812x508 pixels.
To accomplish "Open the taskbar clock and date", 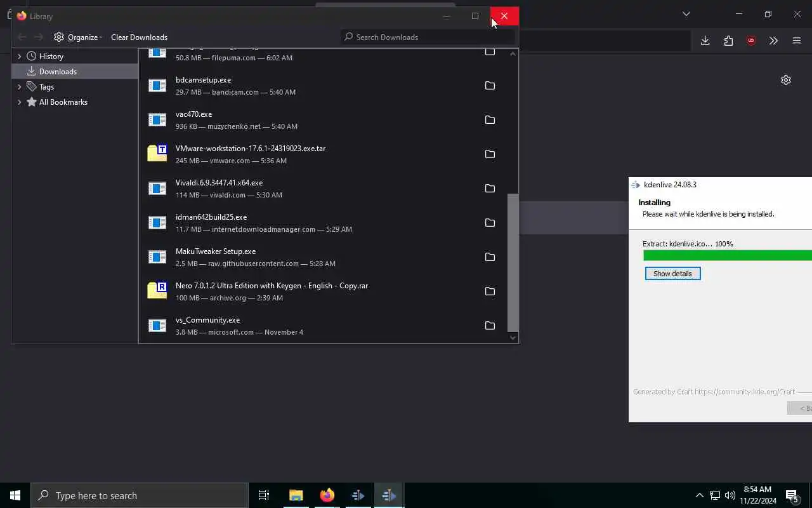I will point(757,495).
